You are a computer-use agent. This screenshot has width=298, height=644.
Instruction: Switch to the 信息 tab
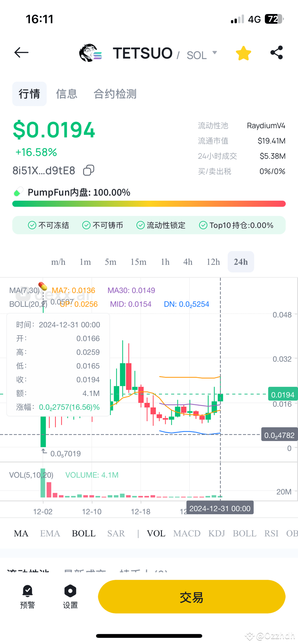point(67,94)
